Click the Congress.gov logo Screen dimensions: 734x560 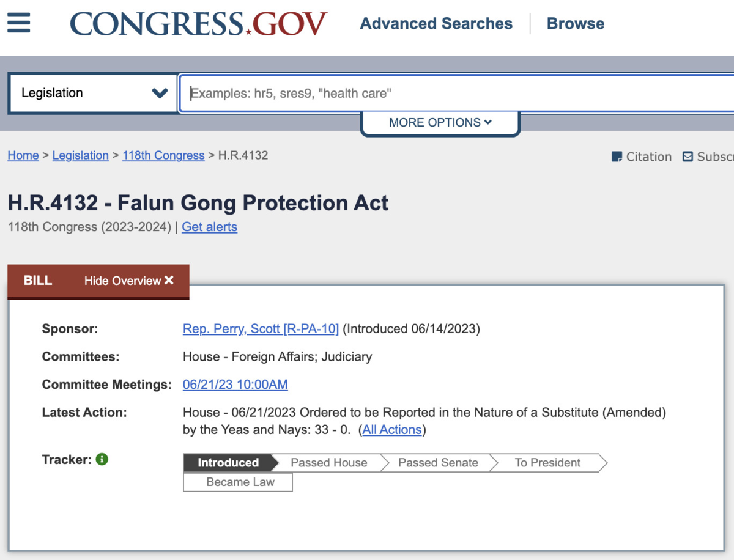198,24
